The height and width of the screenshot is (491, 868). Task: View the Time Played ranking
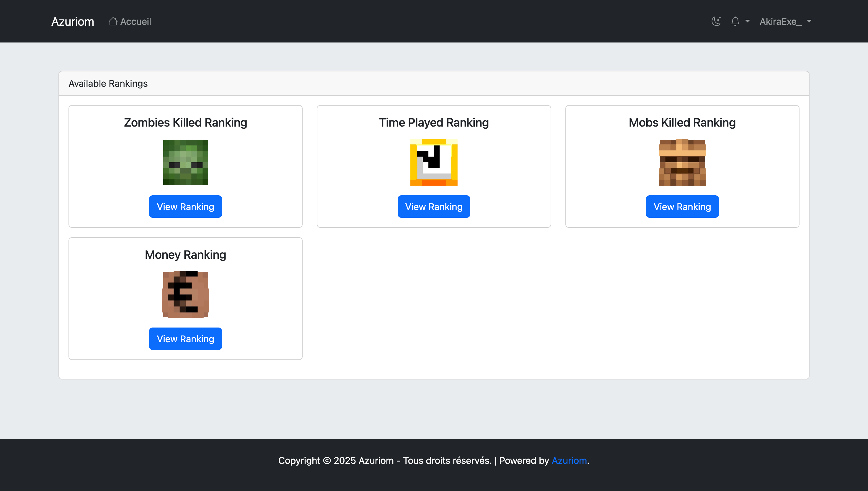(434, 206)
